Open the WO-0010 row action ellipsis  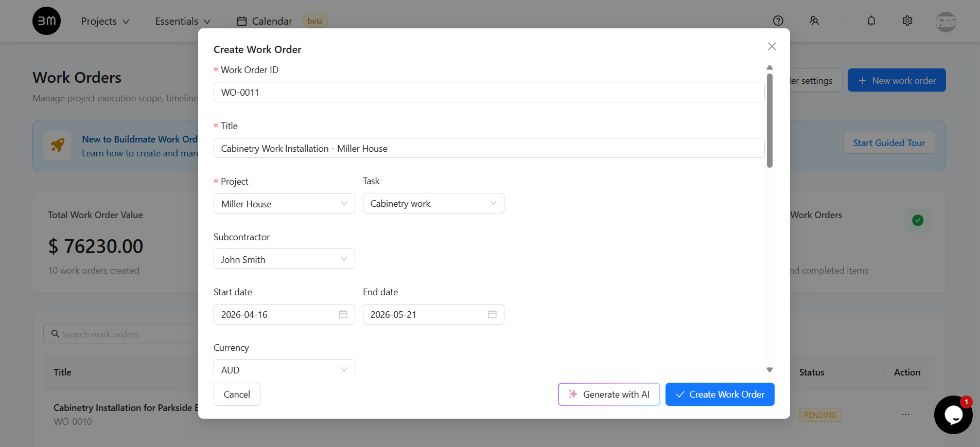[x=906, y=415]
